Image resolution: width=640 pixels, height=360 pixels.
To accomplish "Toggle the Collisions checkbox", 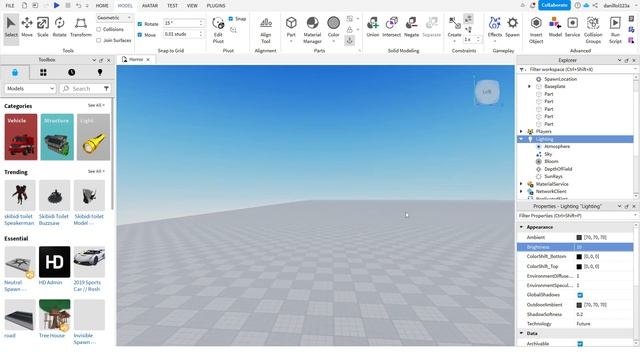I will [x=98, y=29].
